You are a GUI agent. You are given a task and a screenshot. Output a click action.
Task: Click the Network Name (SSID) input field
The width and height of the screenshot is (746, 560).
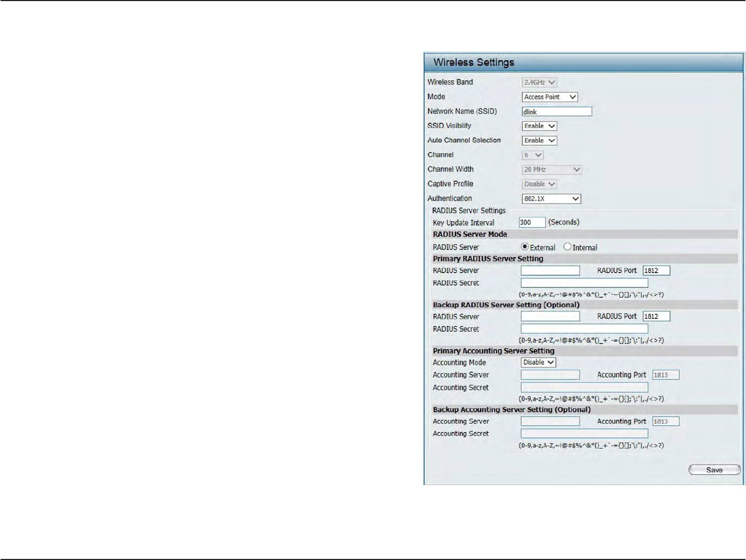[x=557, y=112]
